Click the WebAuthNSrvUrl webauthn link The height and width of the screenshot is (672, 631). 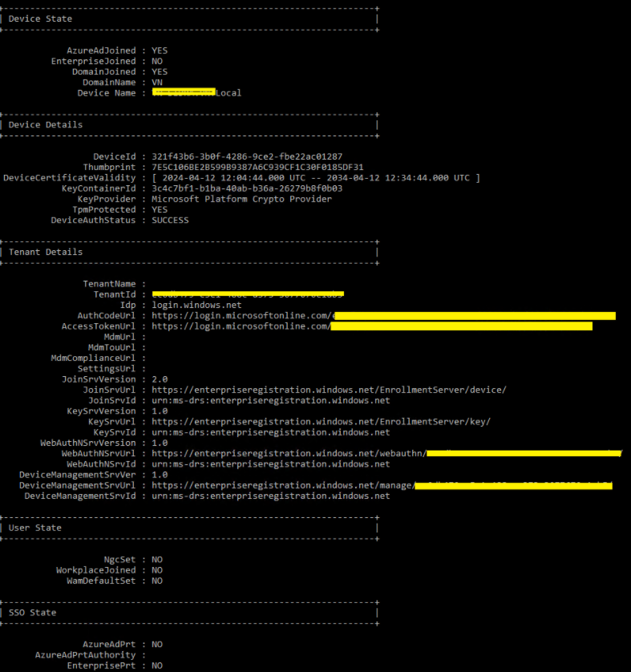click(x=386, y=453)
